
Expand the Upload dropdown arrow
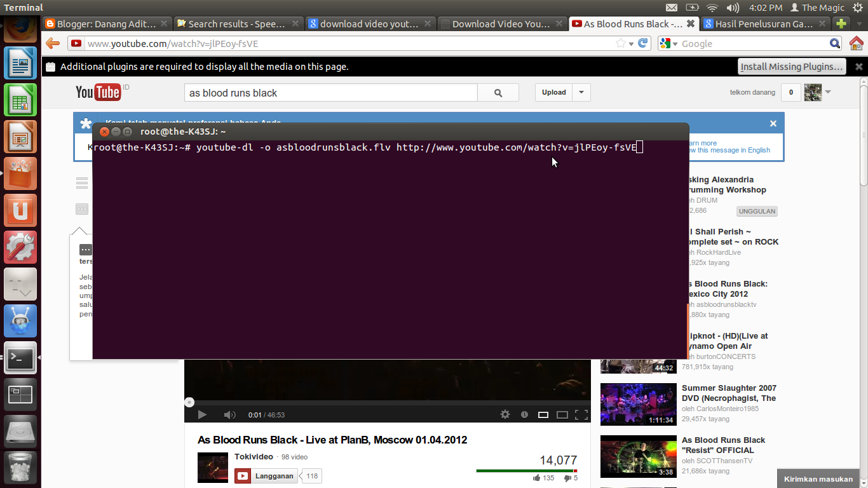pyautogui.click(x=581, y=93)
